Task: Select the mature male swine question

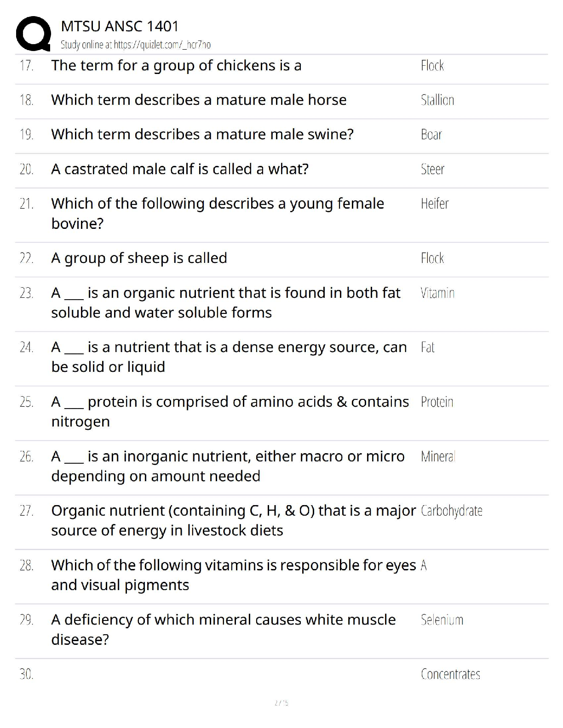Action: click(x=202, y=134)
